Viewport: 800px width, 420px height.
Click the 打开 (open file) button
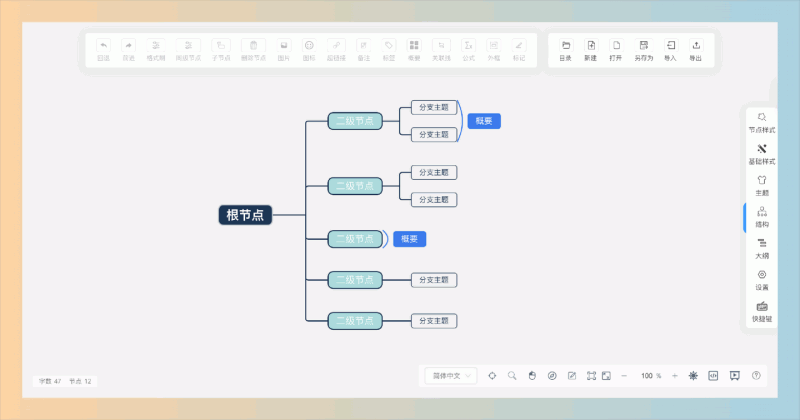(x=616, y=50)
